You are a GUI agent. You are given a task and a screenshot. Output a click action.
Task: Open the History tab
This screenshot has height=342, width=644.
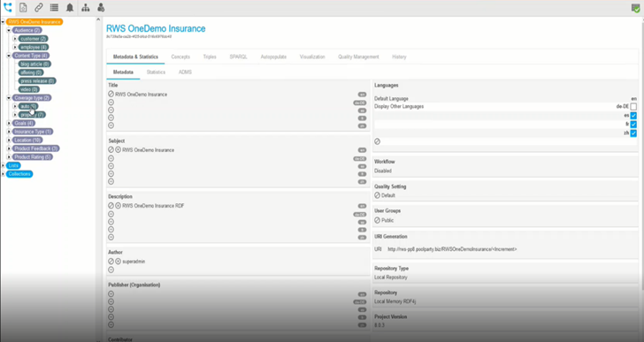[x=399, y=57]
